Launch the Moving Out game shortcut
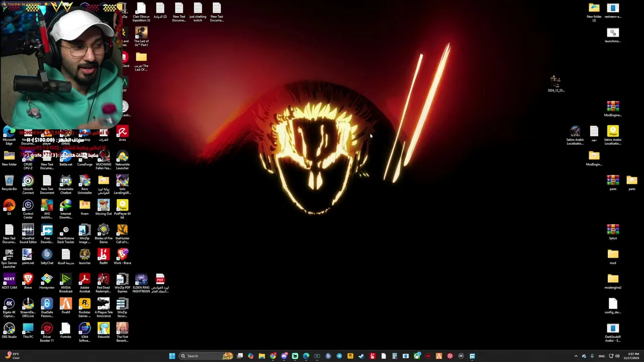The width and height of the screenshot is (644, 362). (104, 208)
